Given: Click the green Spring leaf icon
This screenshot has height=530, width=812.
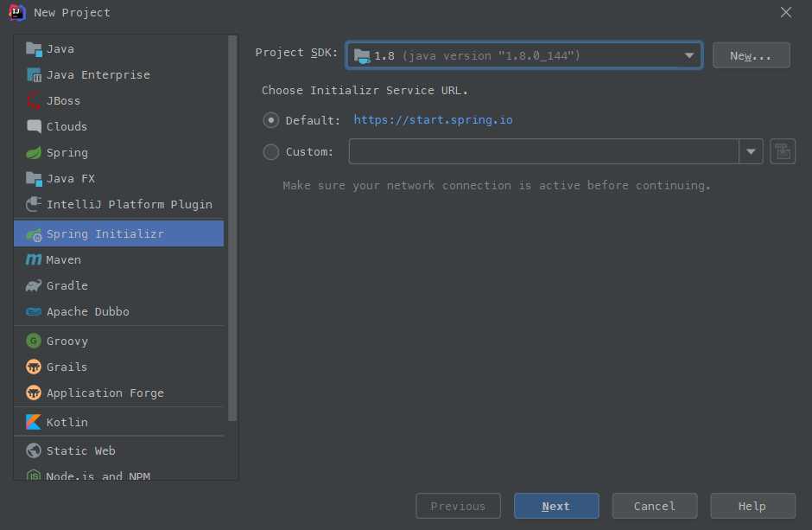Looking at the screenshot, I should click(34, 152).
